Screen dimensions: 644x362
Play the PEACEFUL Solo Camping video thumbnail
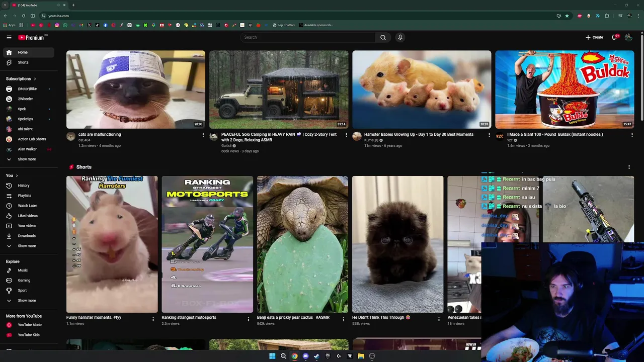pyautogui.click(x=279, y=89)
